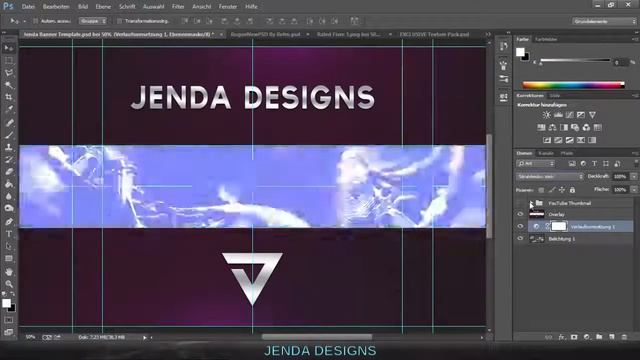640x360 pixels.
Task: Add a Color Balance adjustment
Action: 553,128
